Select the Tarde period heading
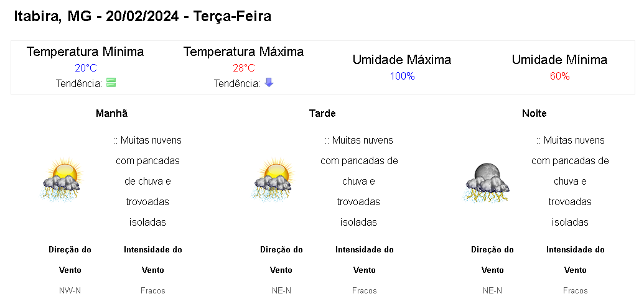 pos(322,114)
